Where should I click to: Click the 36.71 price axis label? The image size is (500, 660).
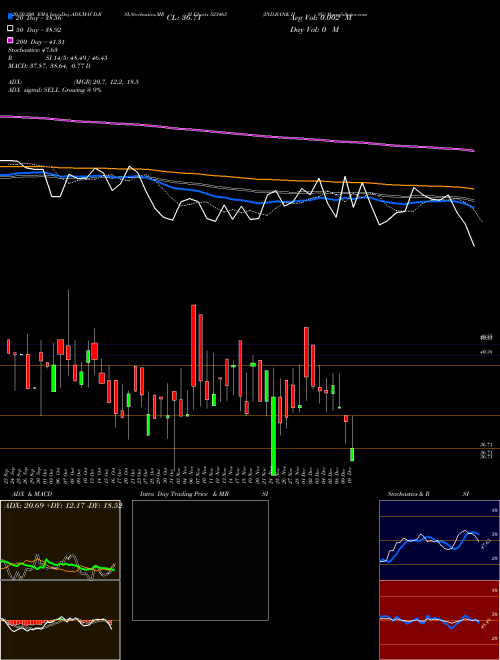[486, 444]
